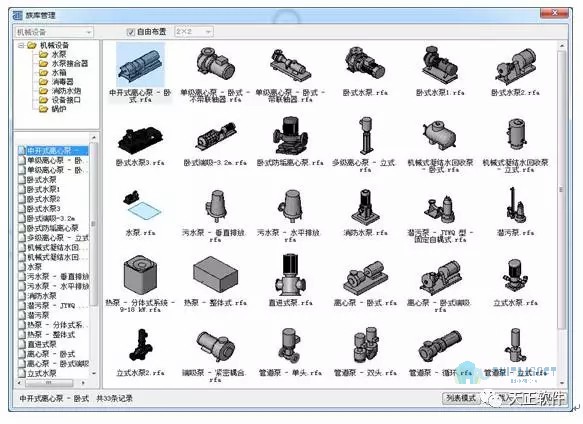Choose the 卧式防垢离心泵.rfa pump icon
The height and width of the screenshot is (424, 583).
(290, 136)
